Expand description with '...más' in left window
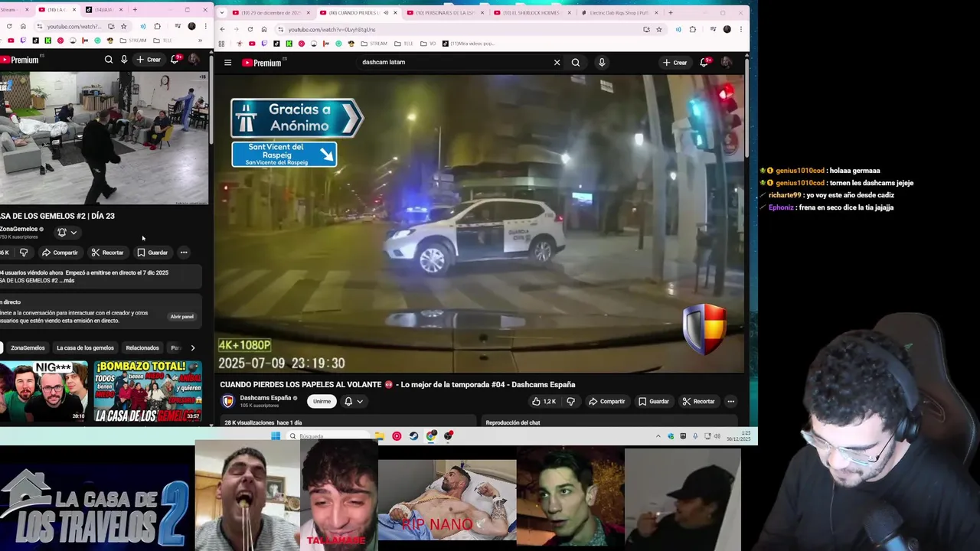Viewport: 980px width, 551px height. [68, 281]
